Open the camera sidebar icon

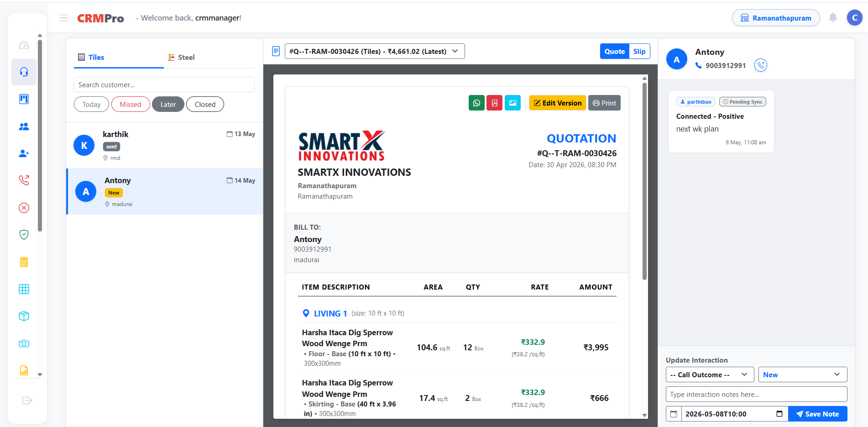point(24,343)
